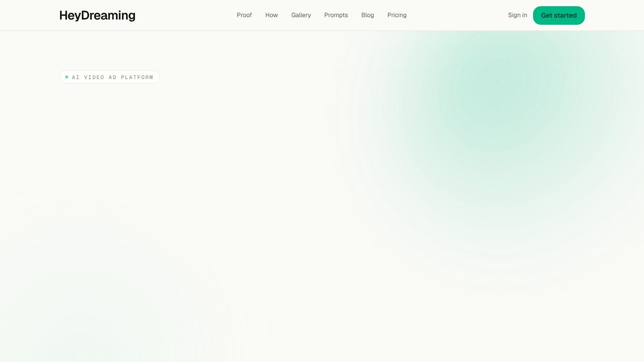Image resolution: width=644 pixels, height=362 pixels.
Task: View social Proof from the top menu
Action: point(244,15)
